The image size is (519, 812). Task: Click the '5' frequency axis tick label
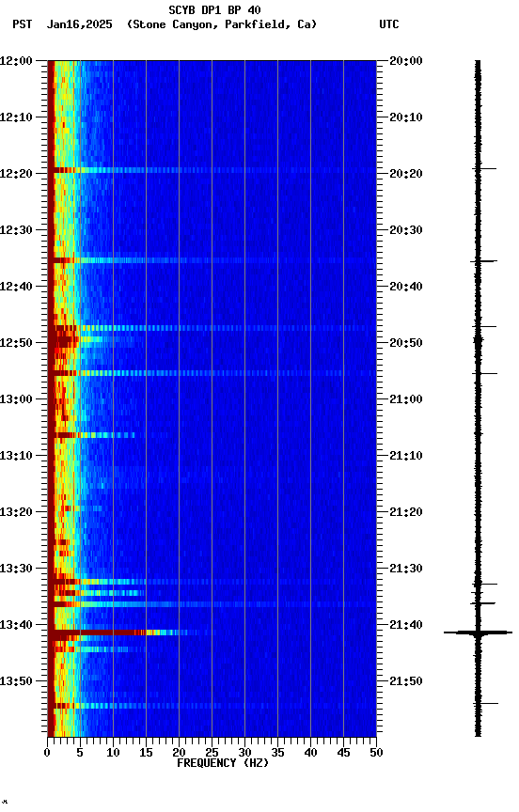click(x=80, y=754)
